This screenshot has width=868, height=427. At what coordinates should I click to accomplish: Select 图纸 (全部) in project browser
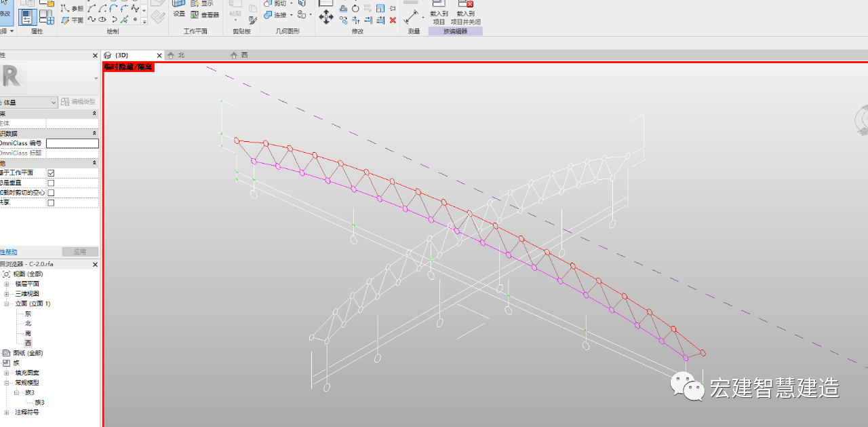[28, 353]
